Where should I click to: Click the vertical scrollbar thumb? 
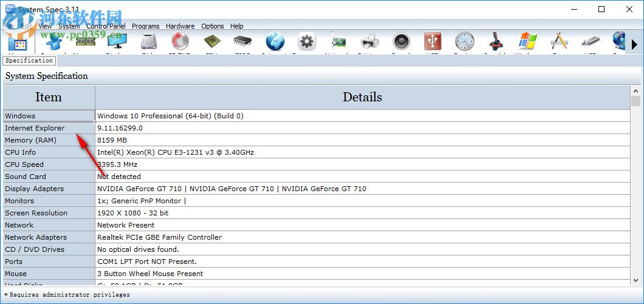pos(635,101)
